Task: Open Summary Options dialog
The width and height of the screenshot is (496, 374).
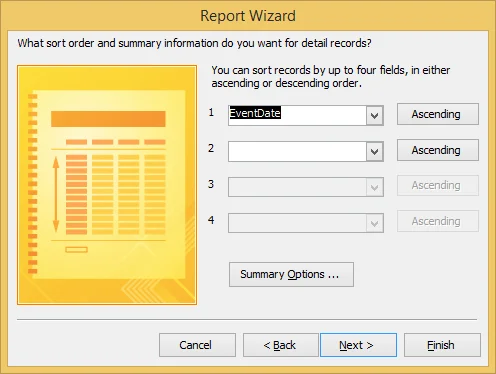Action: tap(291, 274)
